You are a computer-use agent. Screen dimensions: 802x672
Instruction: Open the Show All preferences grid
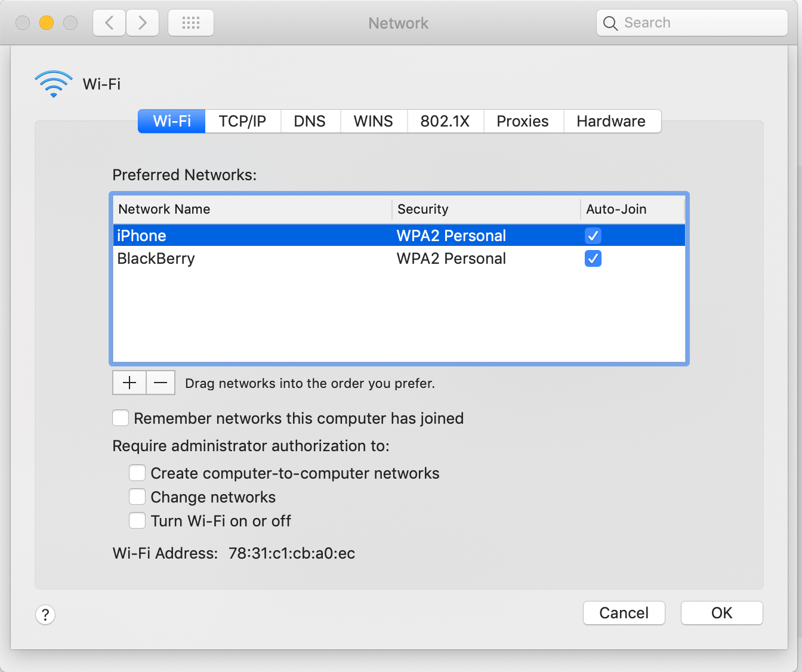[190, 22]
